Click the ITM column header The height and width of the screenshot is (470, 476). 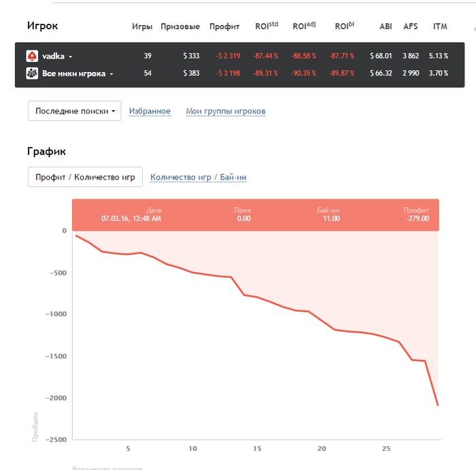pos(440,27)
